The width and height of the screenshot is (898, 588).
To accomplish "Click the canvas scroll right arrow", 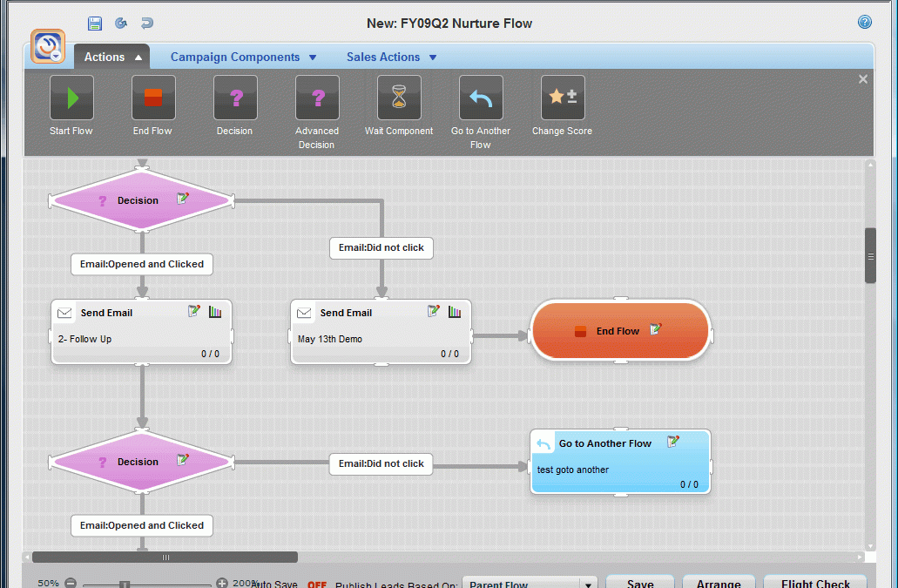I will 860,558.
